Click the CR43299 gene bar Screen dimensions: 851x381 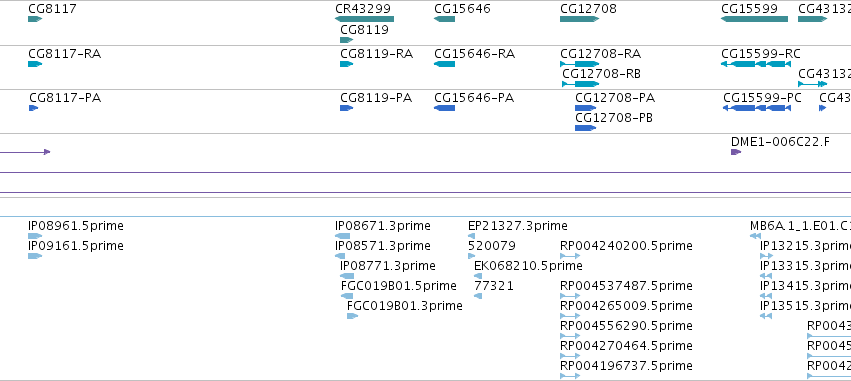[364, 19]
